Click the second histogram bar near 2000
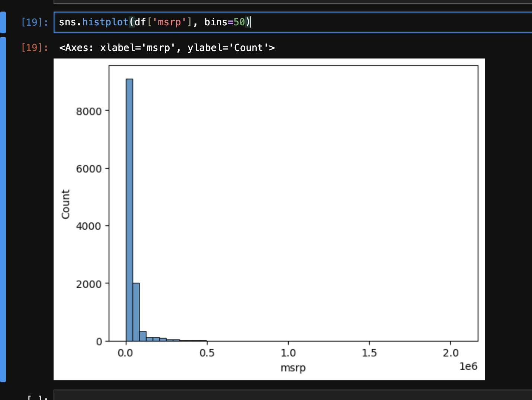Screen dimensions: 532x400 (136, 312)
